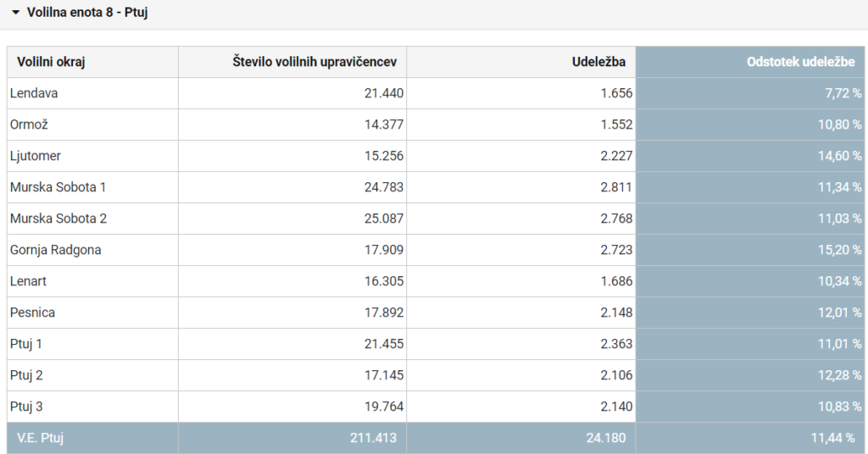Click total turnout value 24.180

point(605,438)
